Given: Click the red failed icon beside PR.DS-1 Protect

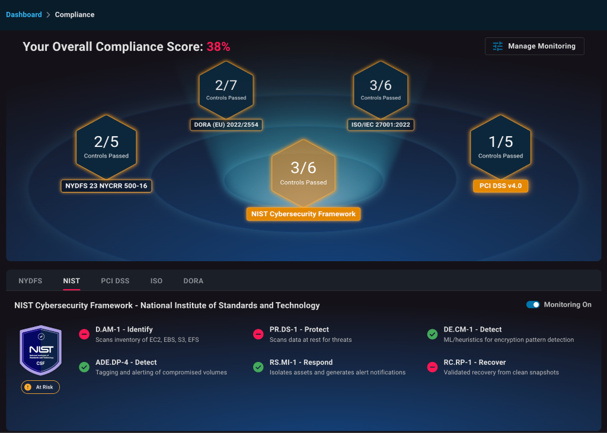Looking at the screenshot, I should [x=258, y=334].
